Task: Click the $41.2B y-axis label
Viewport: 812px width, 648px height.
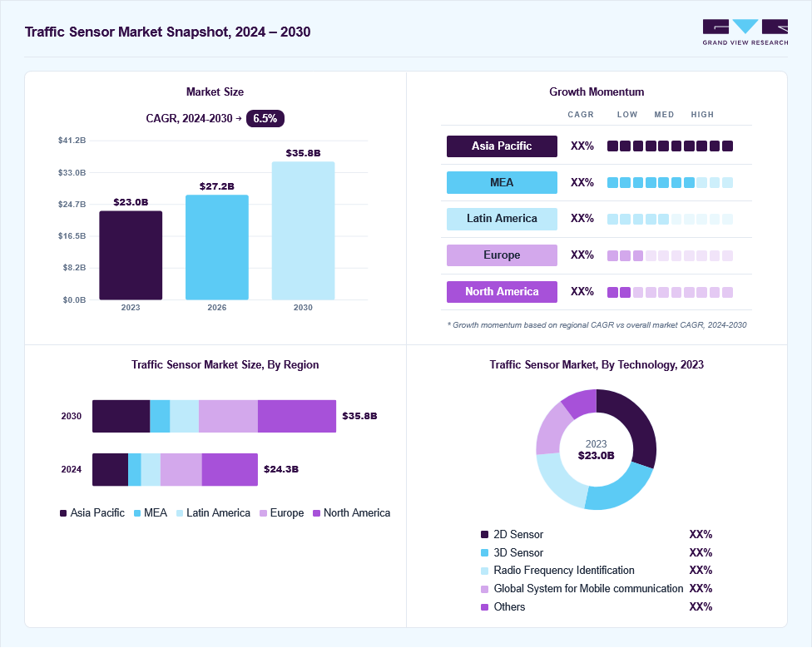Action: pos(72,141)
